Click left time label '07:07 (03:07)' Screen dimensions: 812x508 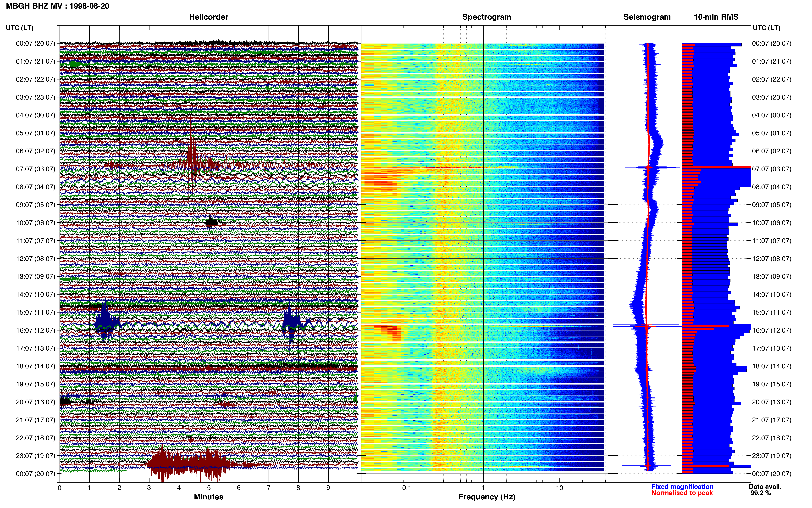[x=36, y=169]
